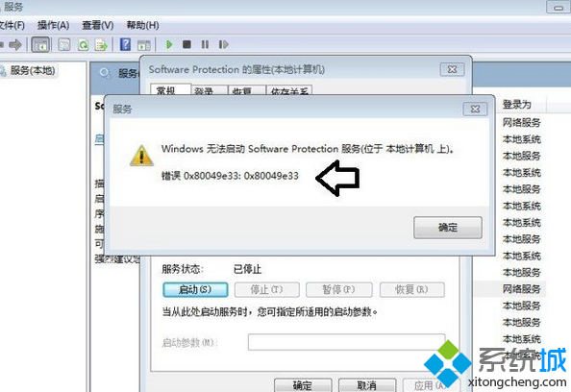Close the 服务 error dialog with X
Image resolution: width=571 pixels, height=392 pixels.
point(475,109)
